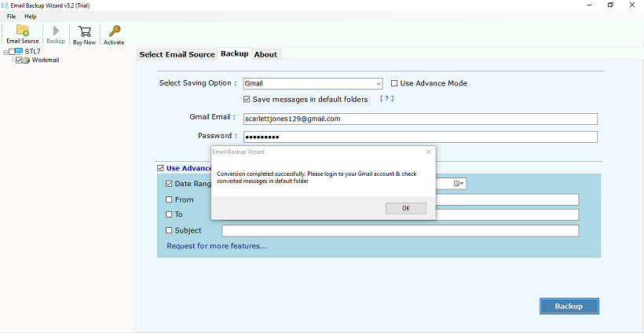Enable the Subject filter checkbox
The height and width of the screenshot is (333, 644).
click(x=169, y=230)
